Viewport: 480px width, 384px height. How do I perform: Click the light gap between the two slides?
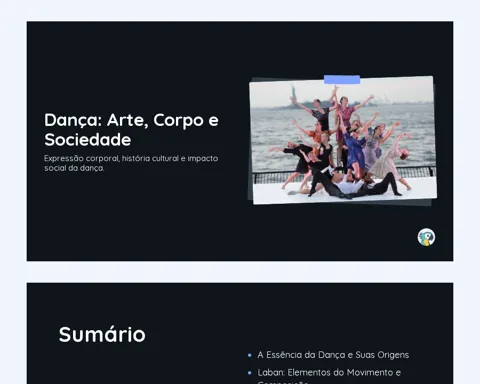(x=240, y=272)
